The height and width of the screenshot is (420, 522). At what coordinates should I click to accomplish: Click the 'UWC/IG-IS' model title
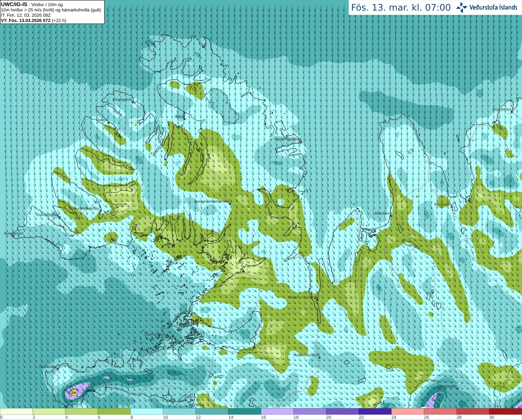click(x=14, y=4)
